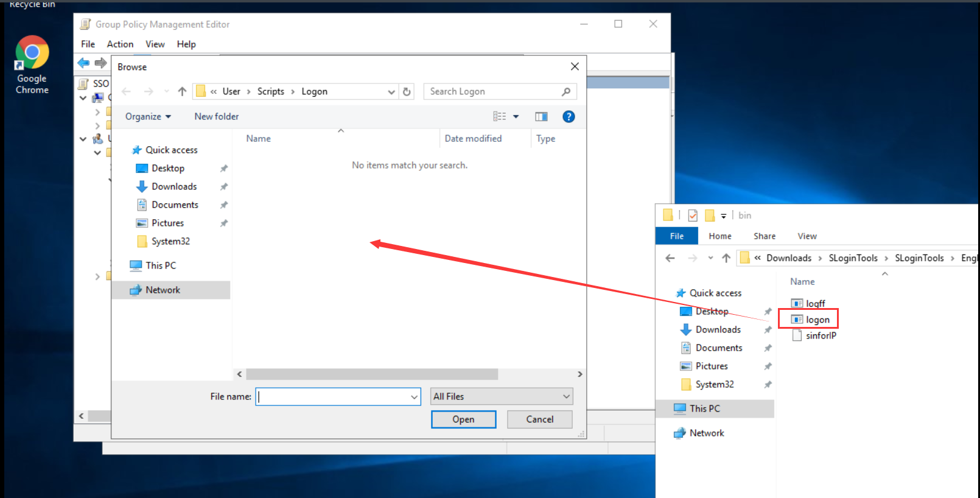Image resolution: width=980 pixels, height=498 pixels.
Task: Click the horizontal scrollbar in file list
Action: tap(371, 374)
